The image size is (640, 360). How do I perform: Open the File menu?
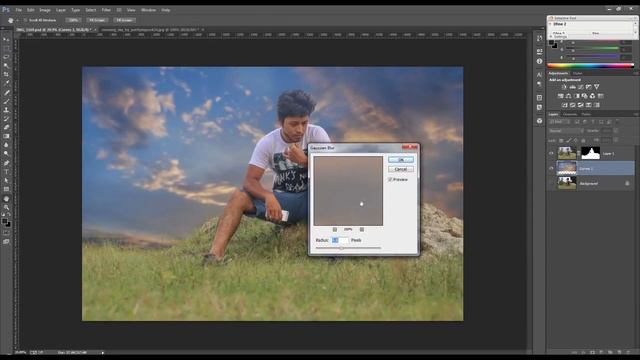(18, 10)
